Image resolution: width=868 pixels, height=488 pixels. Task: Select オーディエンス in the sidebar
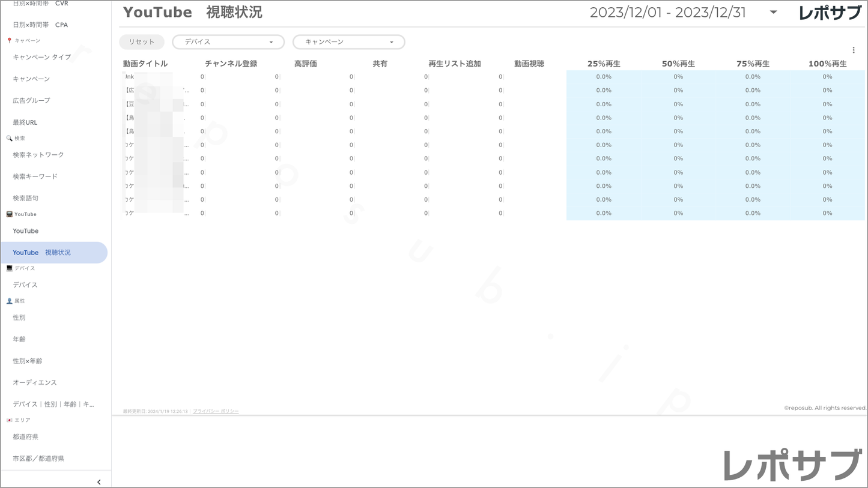35,382
